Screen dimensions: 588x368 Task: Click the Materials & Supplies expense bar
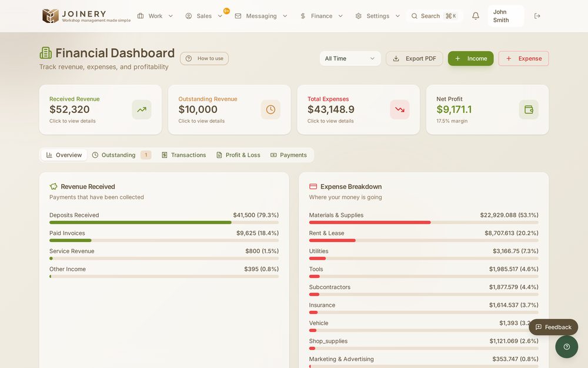(x=424, y=223)
